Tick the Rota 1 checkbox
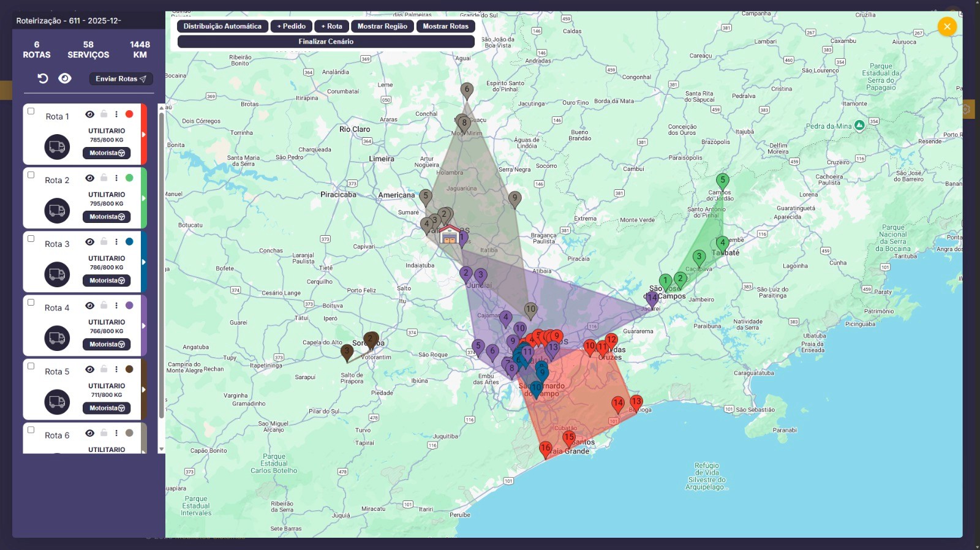Screen dimensions: 980x550 coord(31,111)
